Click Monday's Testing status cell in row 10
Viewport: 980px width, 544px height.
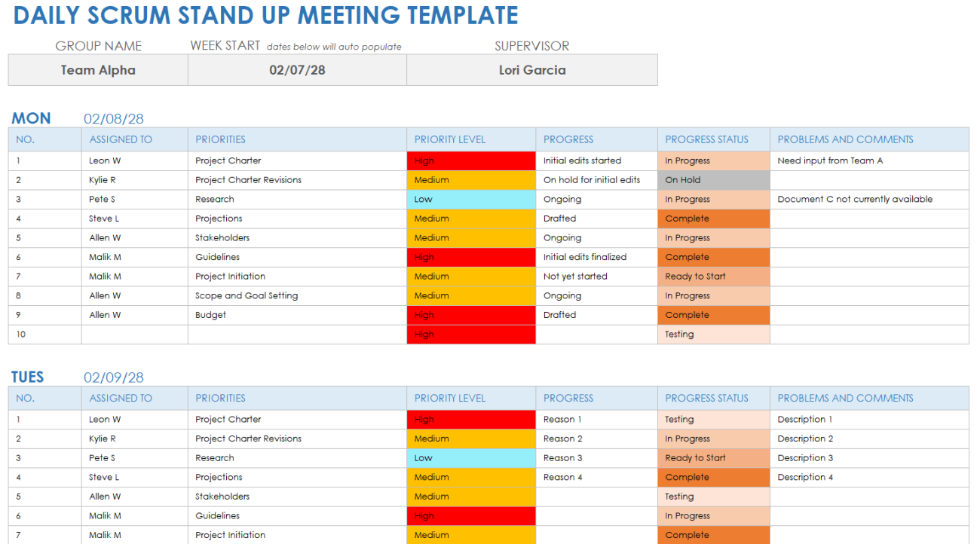tap(713, 335)
